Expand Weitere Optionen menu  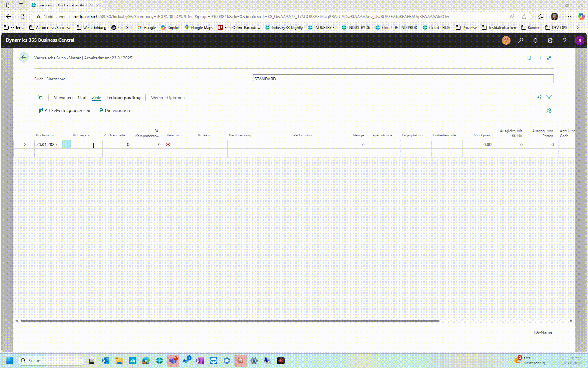168,98
